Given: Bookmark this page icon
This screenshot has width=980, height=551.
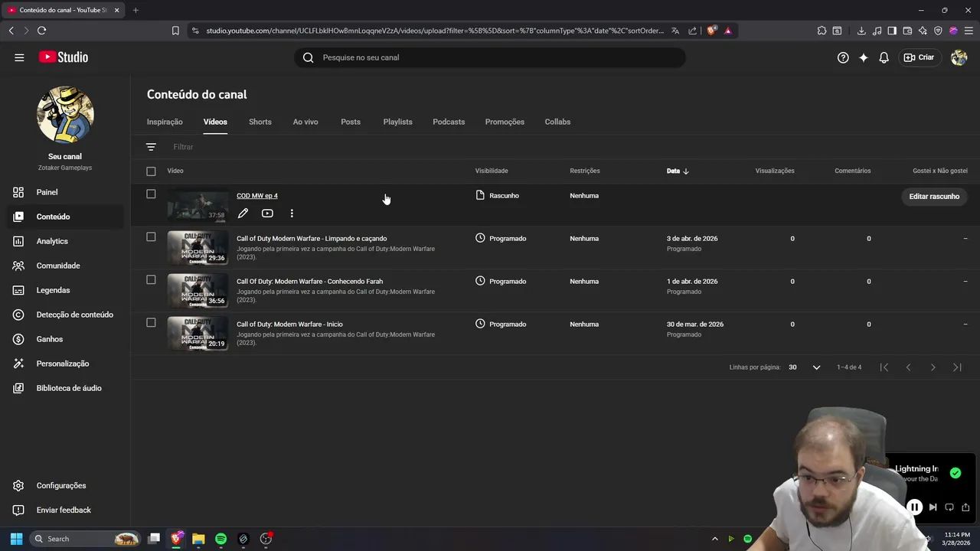Looking at the screenshot, I should point(175,31).
